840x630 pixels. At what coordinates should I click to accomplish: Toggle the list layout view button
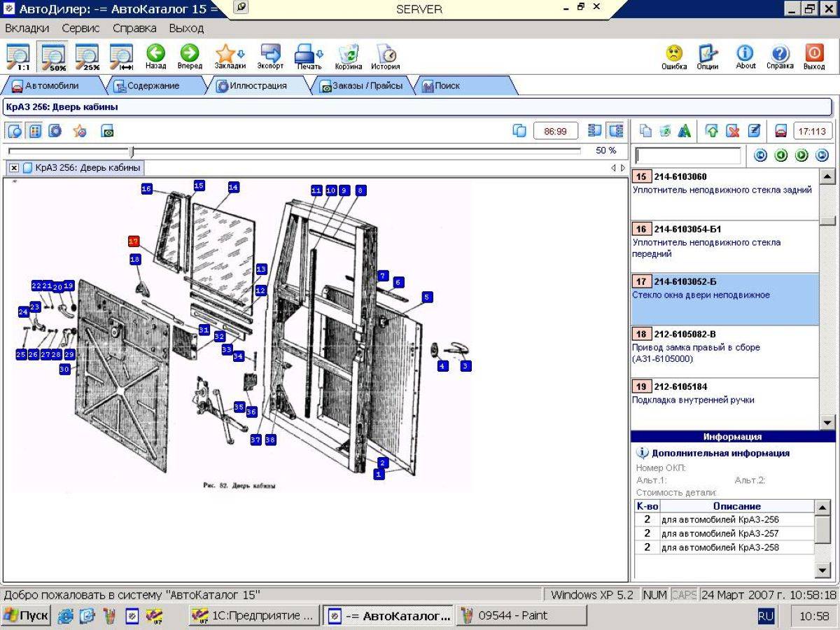(x=596, y=131)
